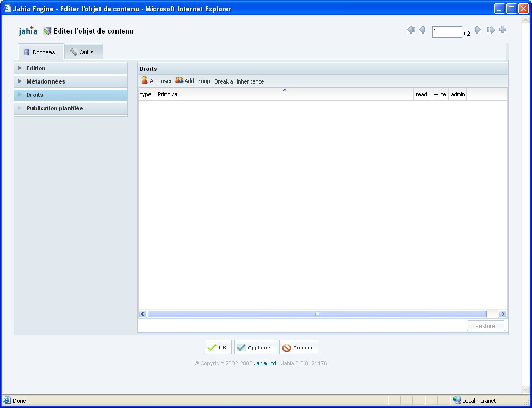Click the Local intranet zone icon

click(457, 401)
